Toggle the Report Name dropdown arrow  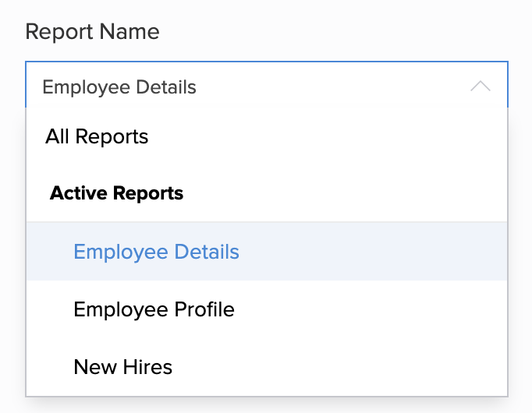[481, 86]
